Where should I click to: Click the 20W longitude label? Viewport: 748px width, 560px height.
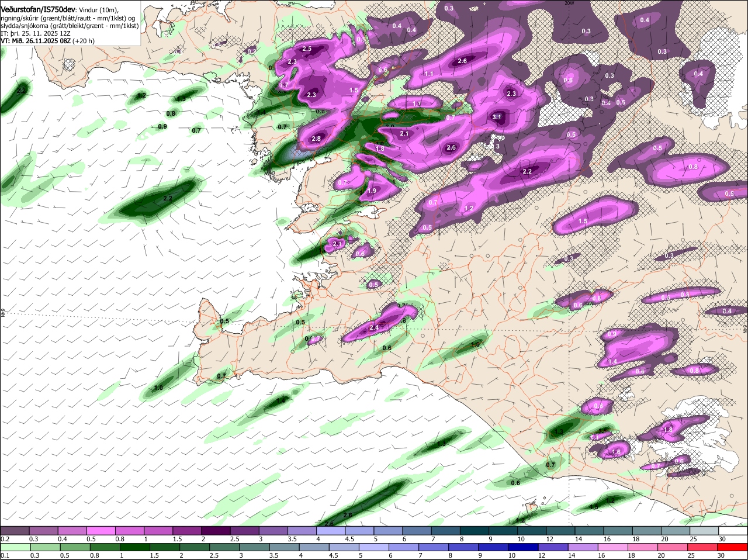569,2
